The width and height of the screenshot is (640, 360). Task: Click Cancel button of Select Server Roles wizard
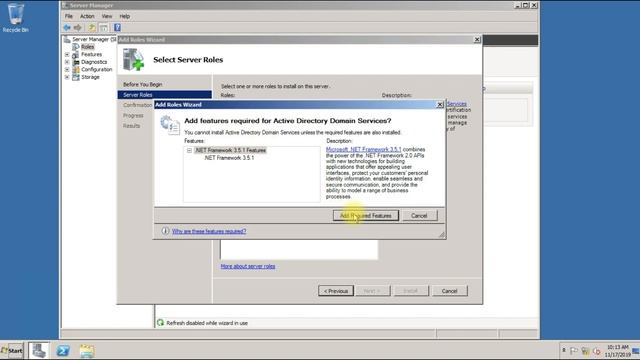[x=449, y=291]
